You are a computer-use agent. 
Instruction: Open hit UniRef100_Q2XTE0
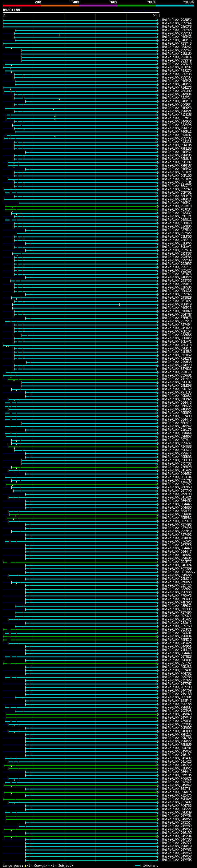click(x=177, y=586)
